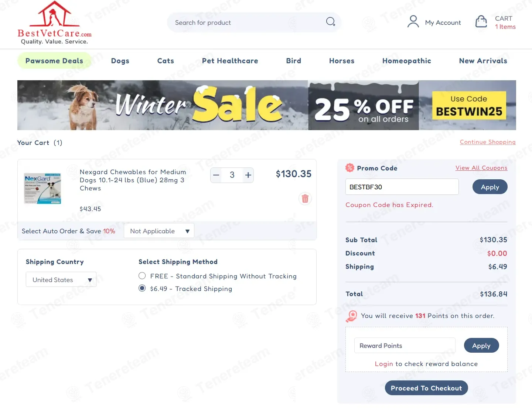This screenshot has height=410, width=532.
Task: Open the Horses menu
Action: [x=342, y=61]
